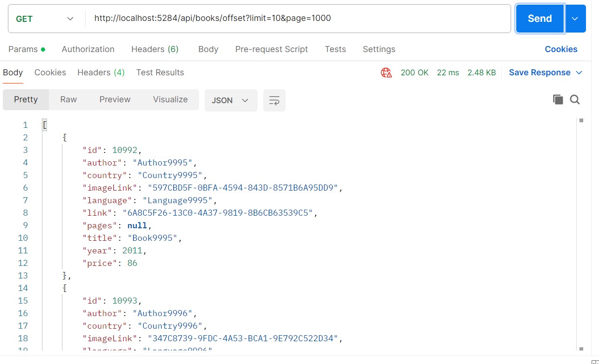Click the id value 10992
Screen dimensions: 599x364
pyautogui.click(x=125, y=150)
